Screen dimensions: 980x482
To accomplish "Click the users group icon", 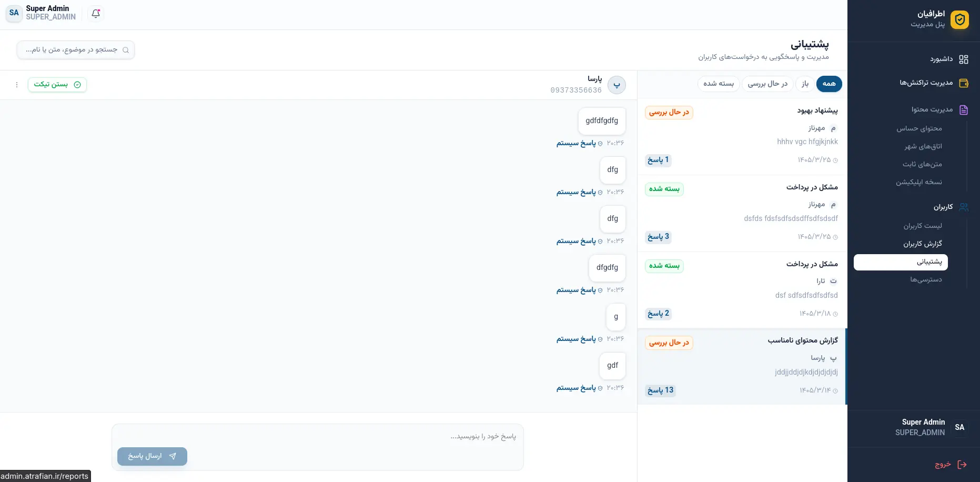I will coord(964,207).
